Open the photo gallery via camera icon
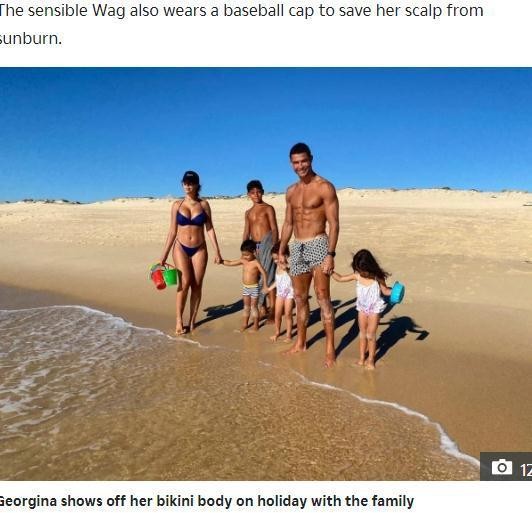The height and width of the screenshot is (513, 532). [502, 468]
